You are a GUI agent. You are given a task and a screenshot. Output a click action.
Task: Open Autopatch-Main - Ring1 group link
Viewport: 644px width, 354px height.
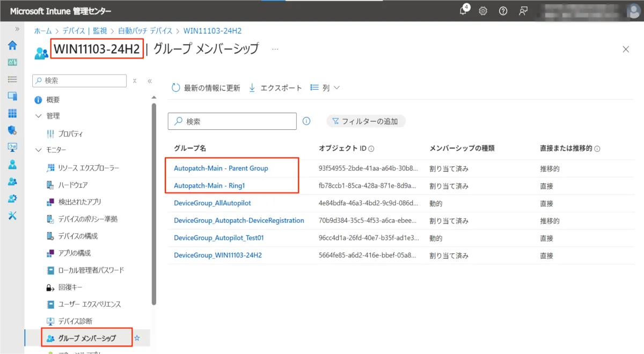(206, 186)
